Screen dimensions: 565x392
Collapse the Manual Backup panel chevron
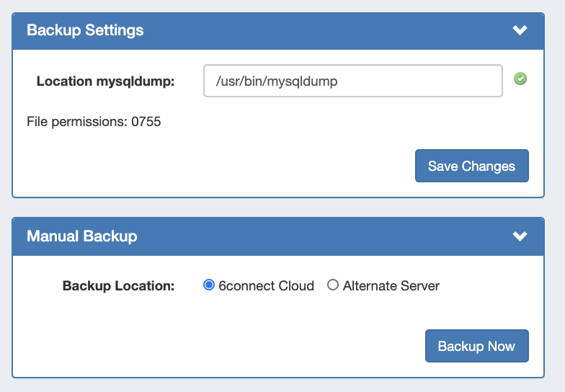(x=520, y=236)
